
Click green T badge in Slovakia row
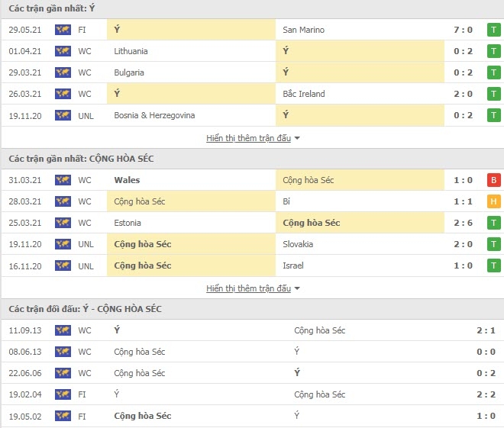pos(494,244)
